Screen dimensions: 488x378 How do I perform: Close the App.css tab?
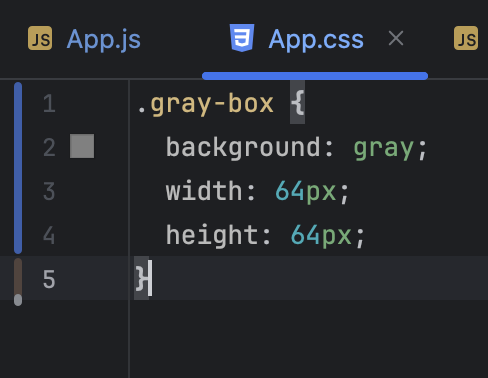click(x=396, y=38)
